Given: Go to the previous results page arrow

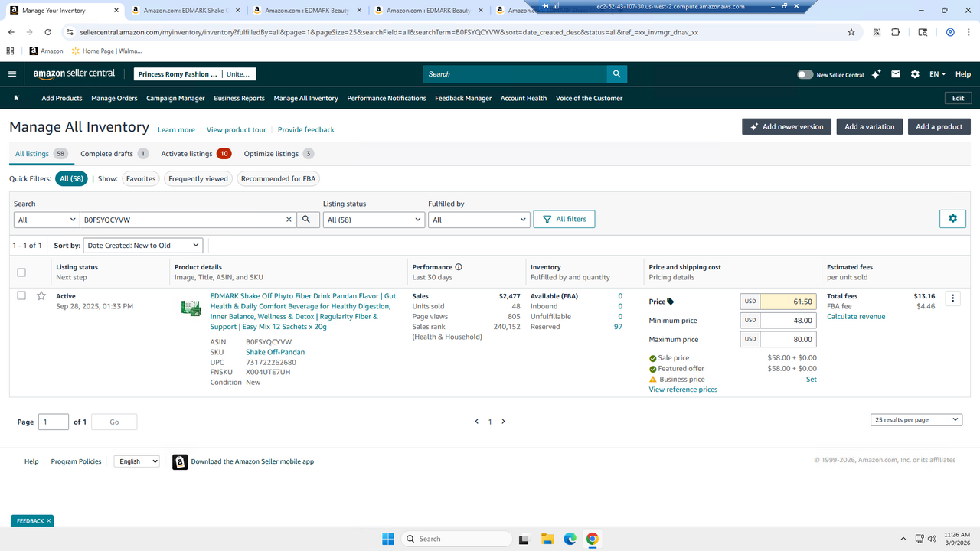Looking at the screenshot, I should click(x=476, y=422).
